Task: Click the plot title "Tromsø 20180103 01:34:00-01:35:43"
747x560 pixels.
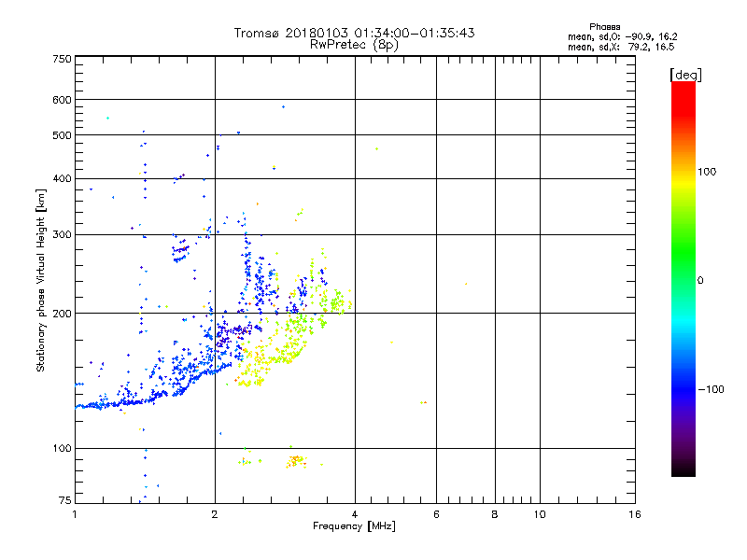Action: 354,33
